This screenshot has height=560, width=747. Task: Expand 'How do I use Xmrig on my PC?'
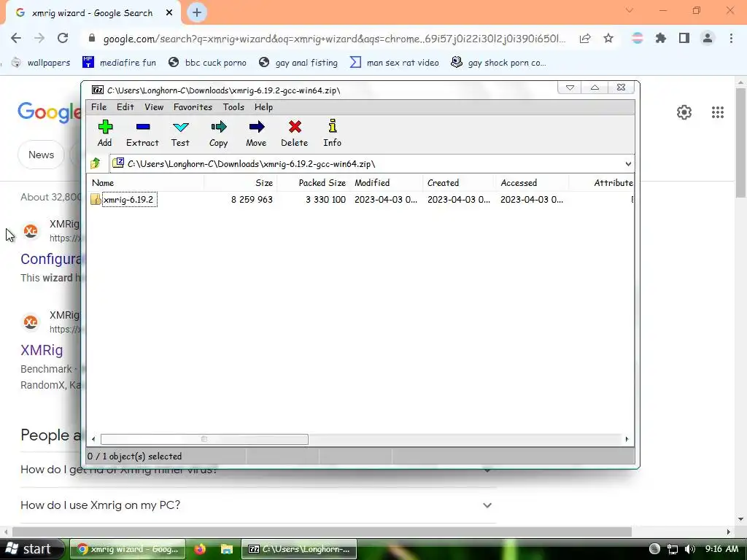487,505
